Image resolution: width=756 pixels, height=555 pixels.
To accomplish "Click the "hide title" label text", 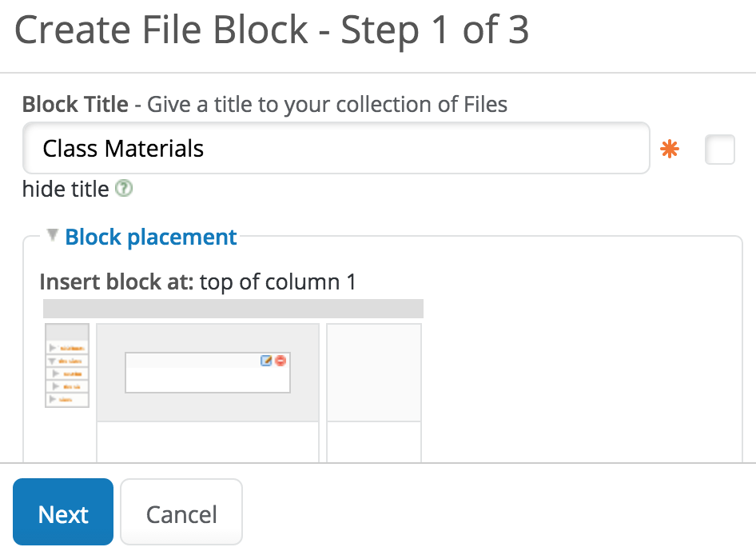I will [x=66, y=189].
